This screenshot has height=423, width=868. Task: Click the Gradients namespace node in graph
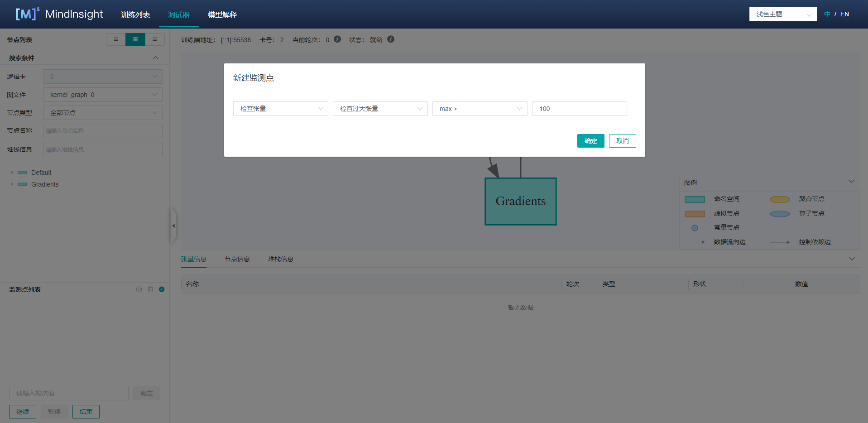point(520,202)
